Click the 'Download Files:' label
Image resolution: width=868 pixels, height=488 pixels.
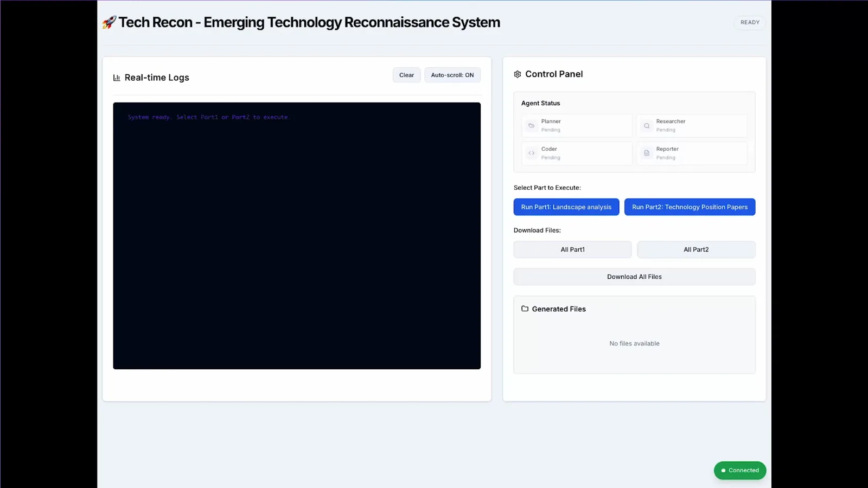pos(537,230)
